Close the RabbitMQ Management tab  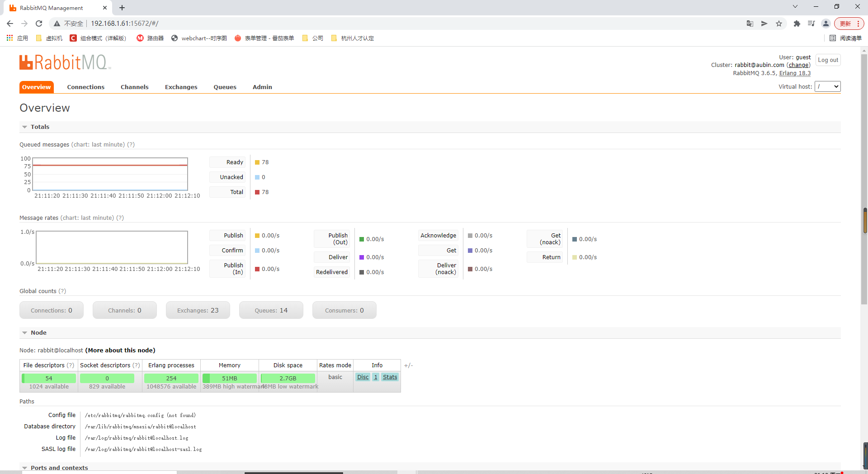105,8
